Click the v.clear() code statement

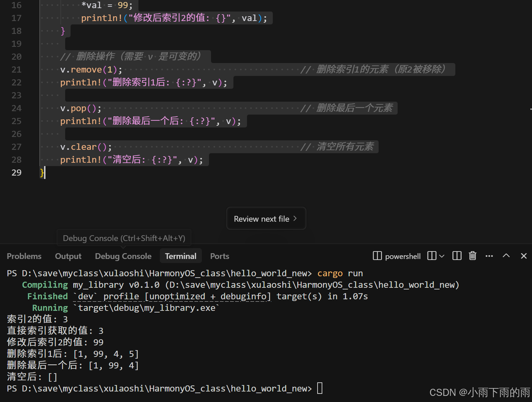(86, 147)
